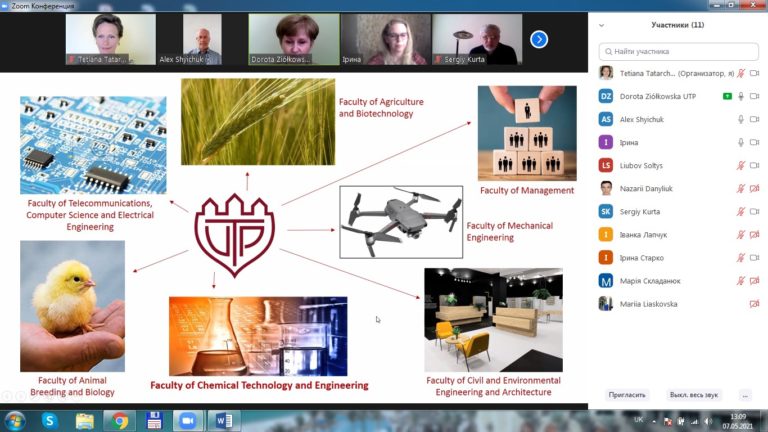768x432 pixels.
Task: Select Alex Shyichuk video thumbnail
Action: (202, 39)
